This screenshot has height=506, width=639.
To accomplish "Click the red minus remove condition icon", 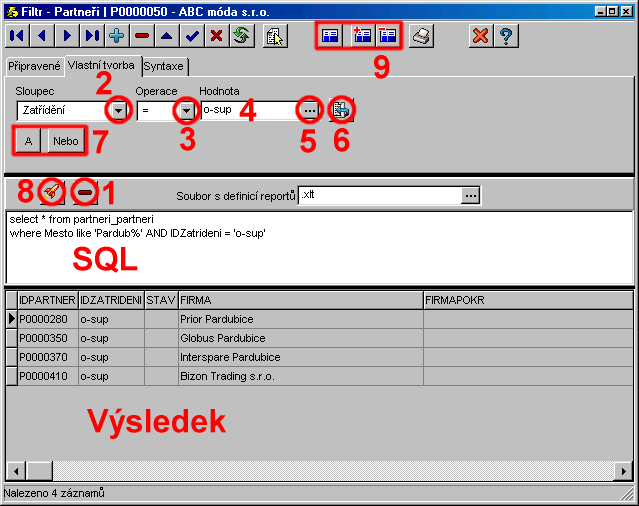I will [x=86, y=191].
